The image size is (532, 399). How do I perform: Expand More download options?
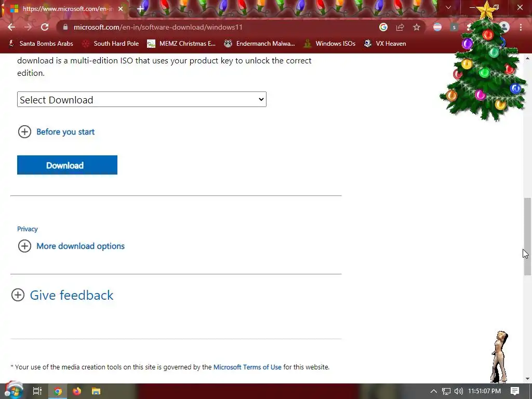71,246
